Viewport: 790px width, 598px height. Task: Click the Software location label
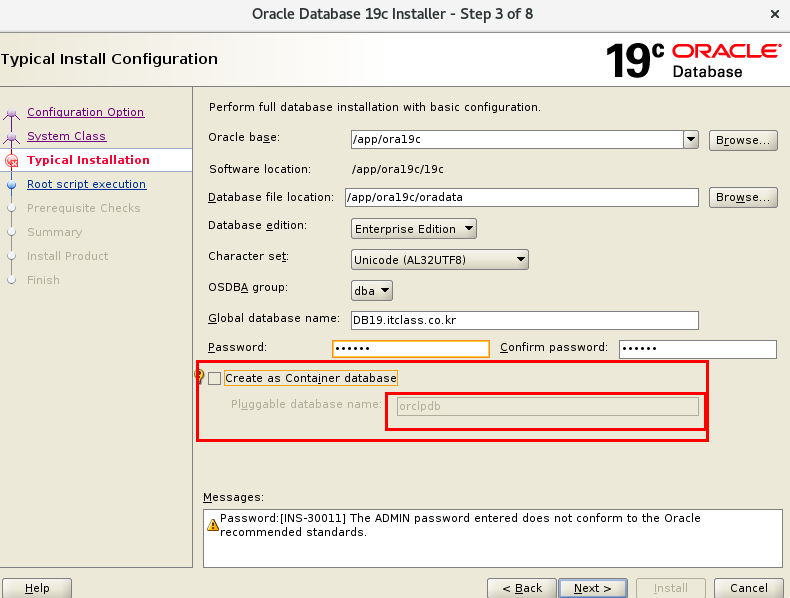(x=260, y=169)
